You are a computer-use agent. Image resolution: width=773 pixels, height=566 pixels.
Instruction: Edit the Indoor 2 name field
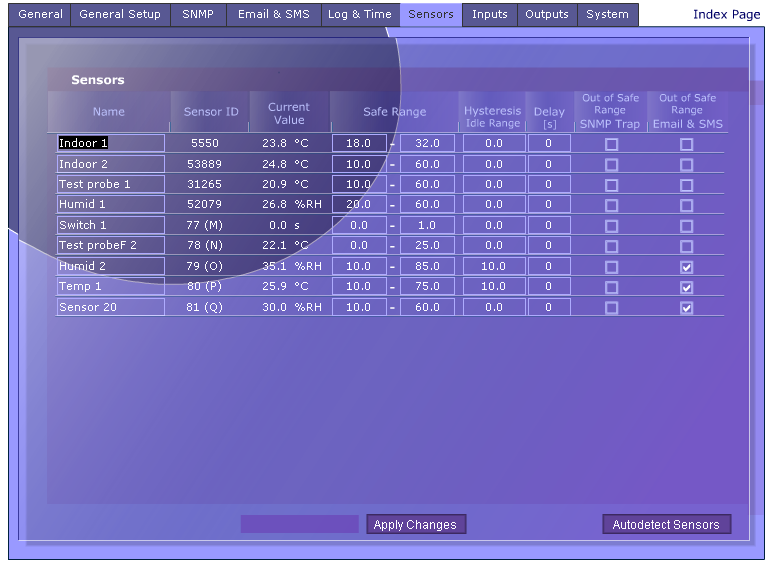[x=110, y=164]
